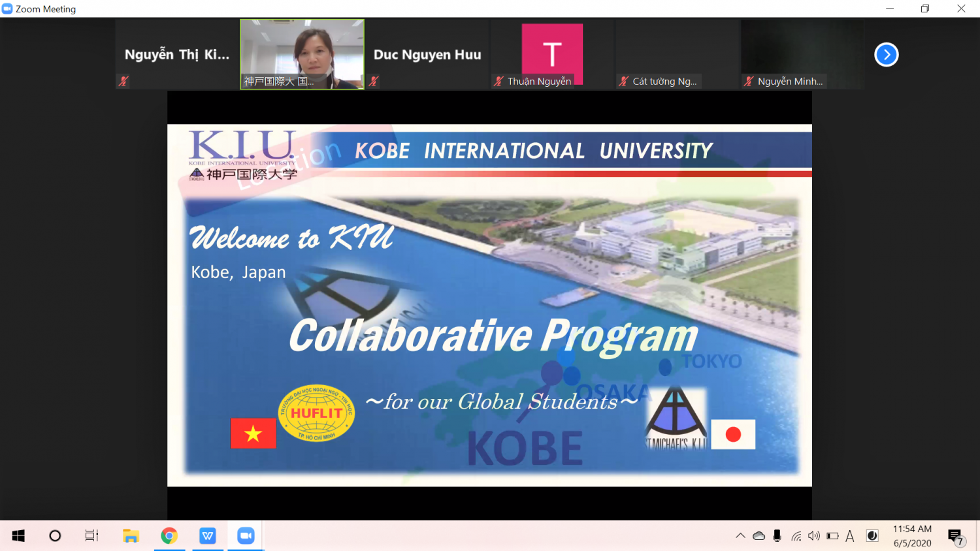
Task: Close the Zoom Meeting window
Action: pyautogui.click(x=961, y=8)
